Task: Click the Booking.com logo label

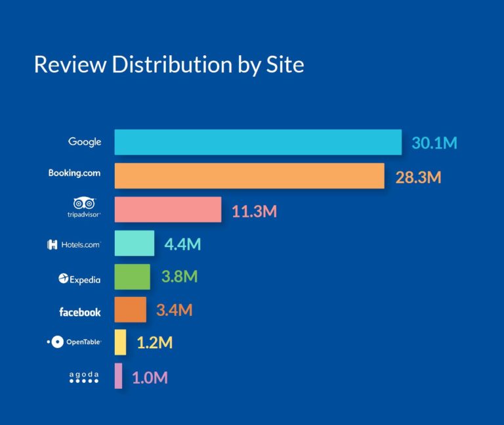Action: pyautogui.click(x=74, y=173)
